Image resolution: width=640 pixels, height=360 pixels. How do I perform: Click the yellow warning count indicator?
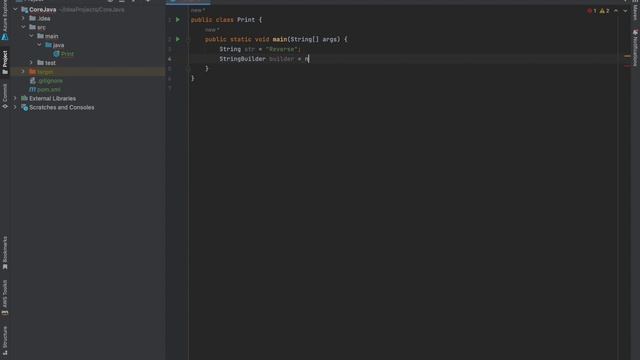tap(604, 11)
